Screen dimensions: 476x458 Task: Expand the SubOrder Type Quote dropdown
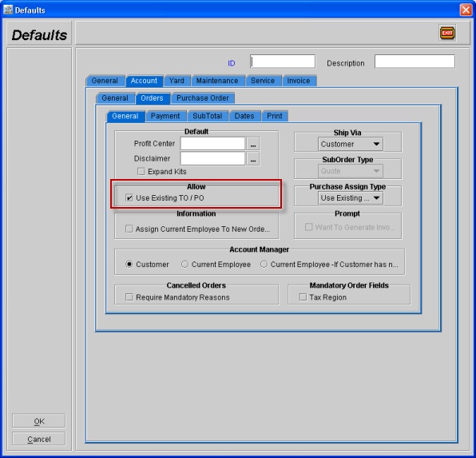(x=351, y=171)
